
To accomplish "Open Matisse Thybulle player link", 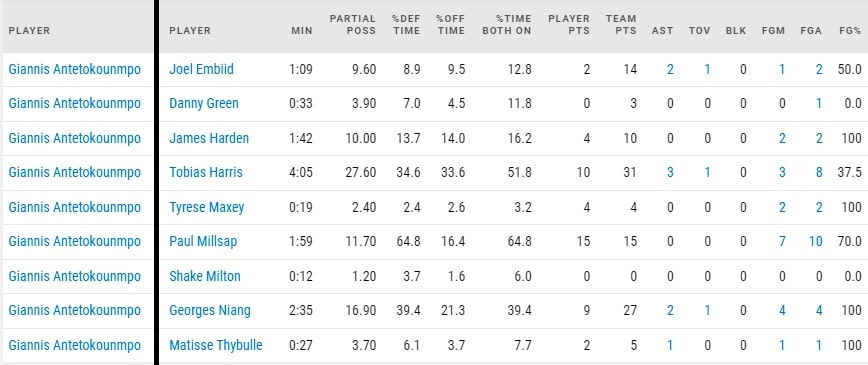I will 216,345.
